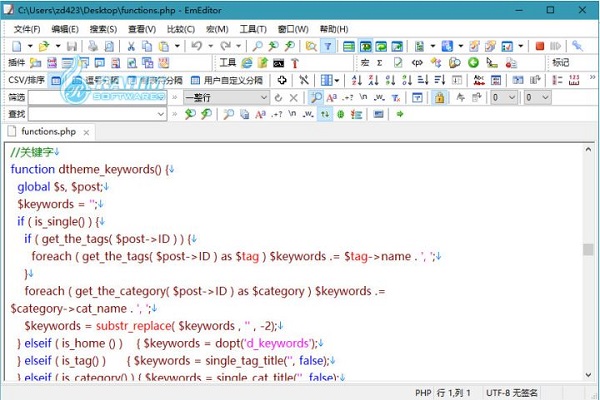Click the vertical scrollbar thumb

tap(589, 250)
